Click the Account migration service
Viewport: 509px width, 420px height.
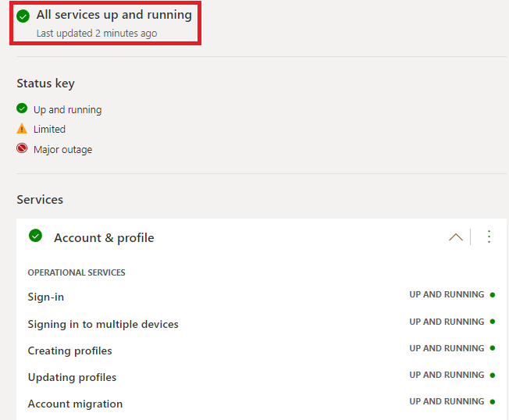(x=75, y=404)
